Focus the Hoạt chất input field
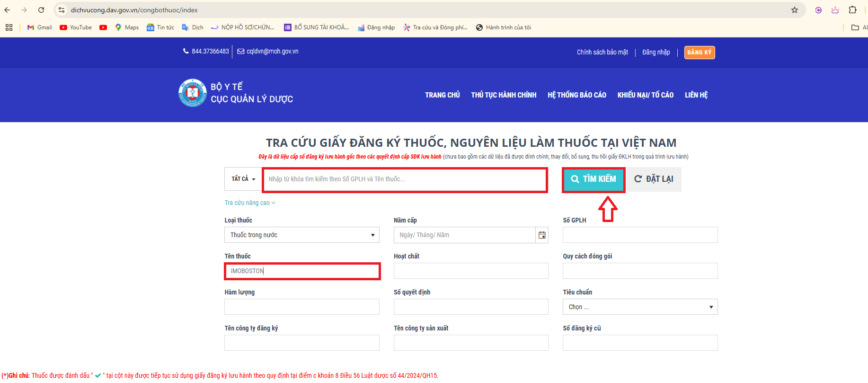 471,271
